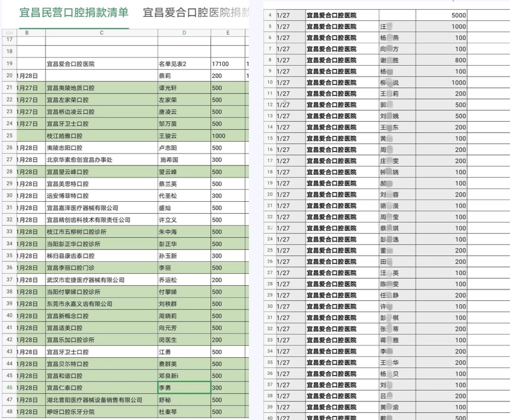Select the 宜昌仁泰口腔 cell

(x=102, y=388)
